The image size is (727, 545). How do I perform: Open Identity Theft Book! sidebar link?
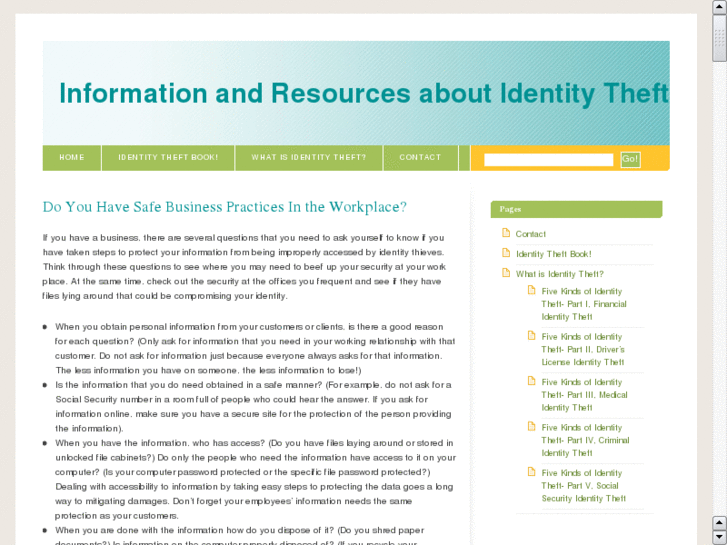(x=554, y=254)
